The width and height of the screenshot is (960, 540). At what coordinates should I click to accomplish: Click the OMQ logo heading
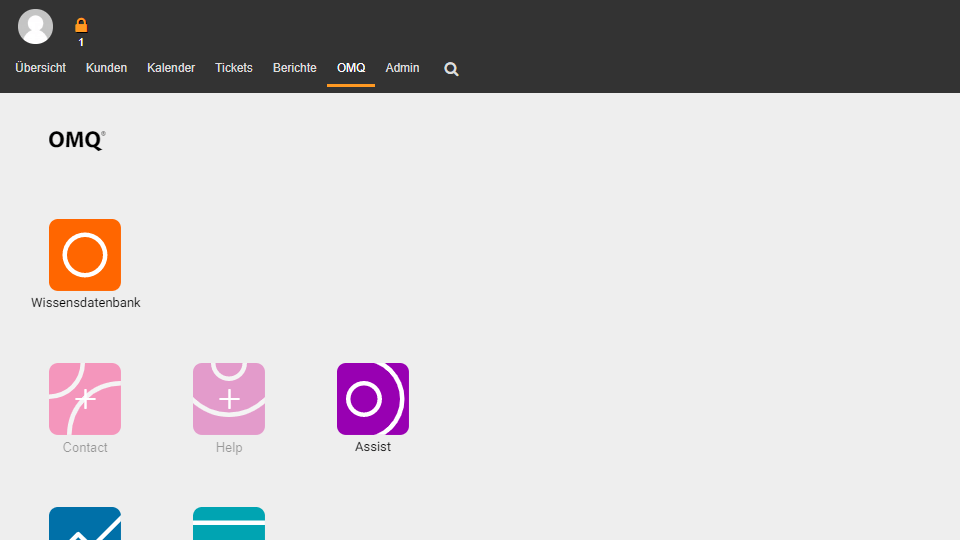tap(77, 140)
